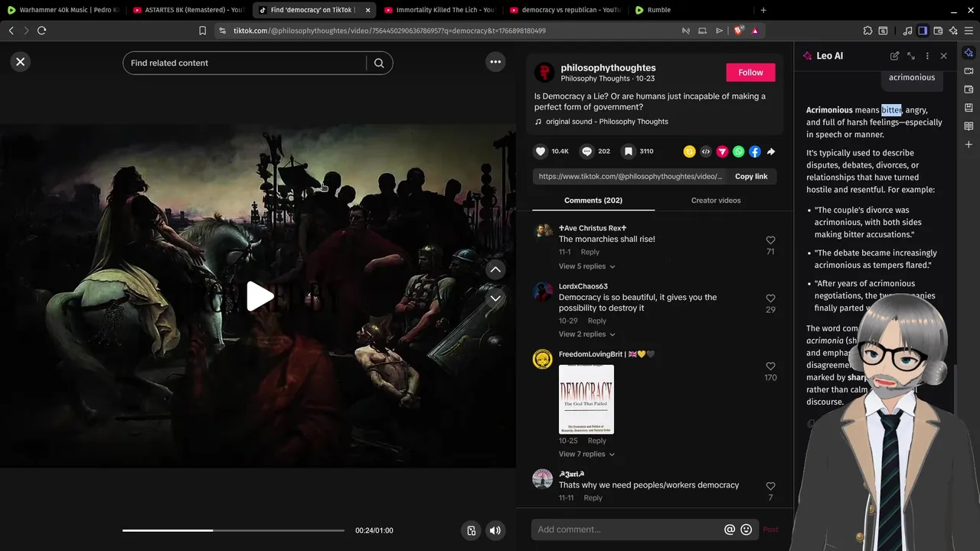Image resolution: width=980 pixels, height=551 pixels.
Task: Open the playlist music note icon
Action: coord(907,31)
